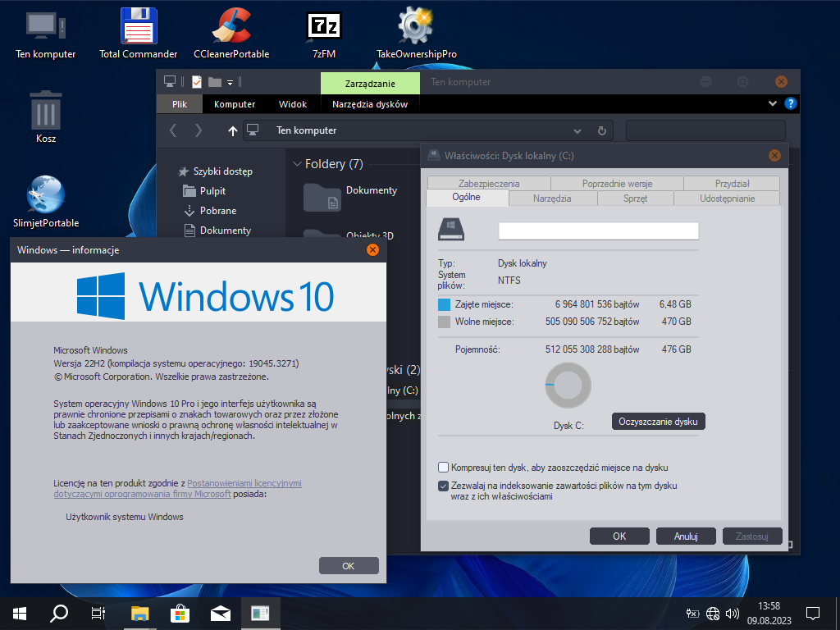
Task: Enable 'Kompresuj ten dysk' checkbox
Action: [x=444, y=468]
